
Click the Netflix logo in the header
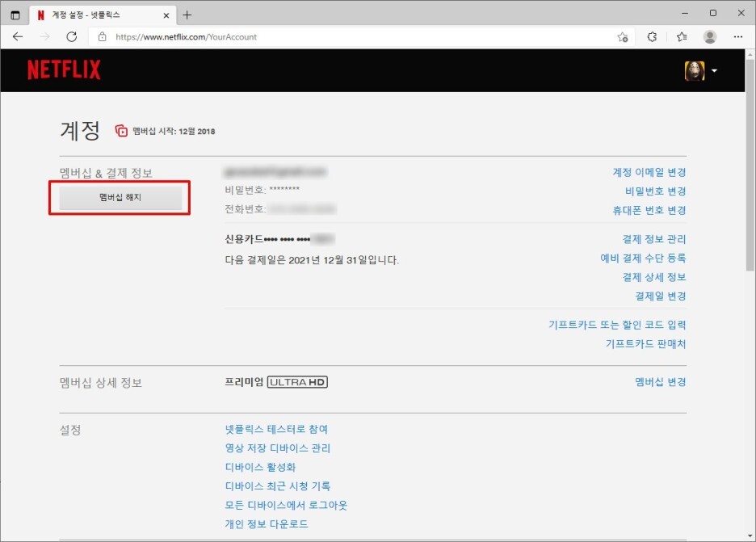click(64, 70)
